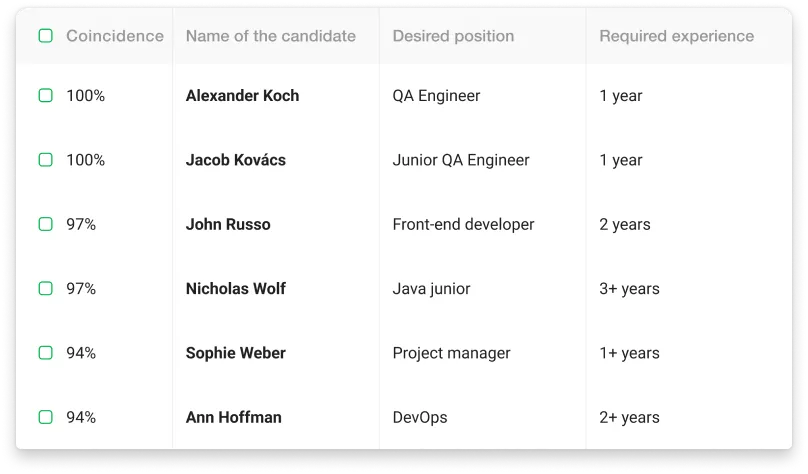Mark the Nicholas Wolf row checkbox
Viewport: 808px width, 474px height.
coord(45,288)
